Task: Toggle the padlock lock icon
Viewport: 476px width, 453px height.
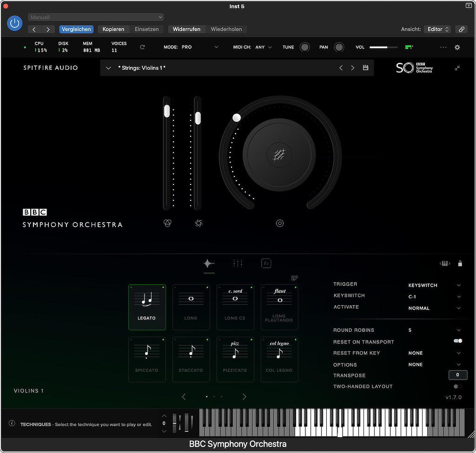Action: (x=460, y=263)
